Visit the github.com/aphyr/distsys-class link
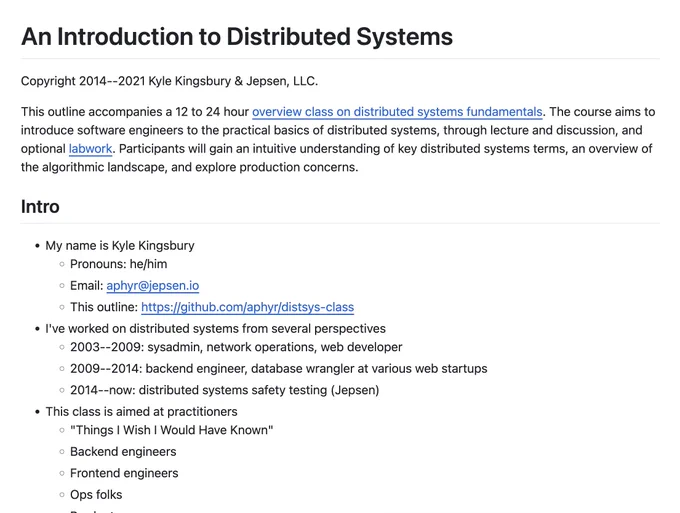Image resolution: width=680 pixels, height=513 pixels. [x=248, y=307]
